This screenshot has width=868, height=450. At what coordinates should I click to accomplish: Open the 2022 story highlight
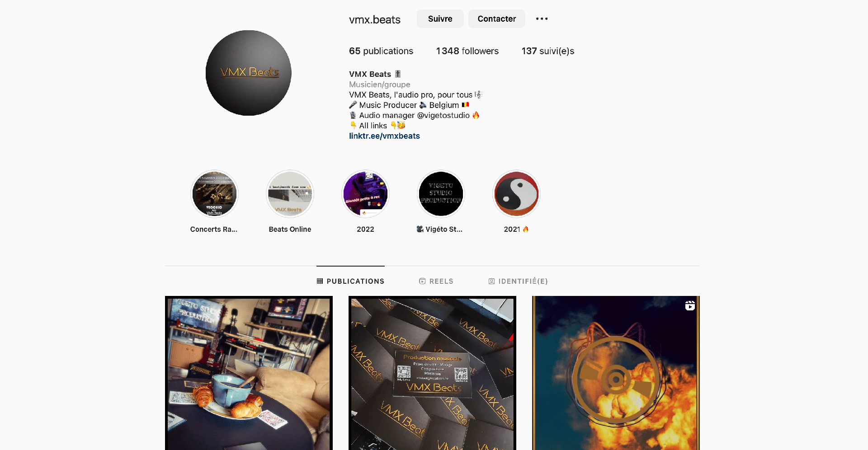[x=365, y=194]
